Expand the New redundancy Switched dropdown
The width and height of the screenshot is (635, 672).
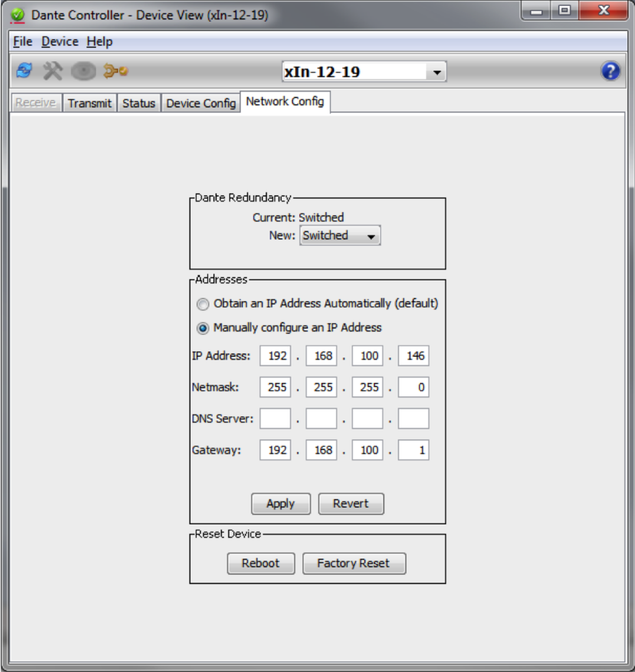tap(340, 236)
